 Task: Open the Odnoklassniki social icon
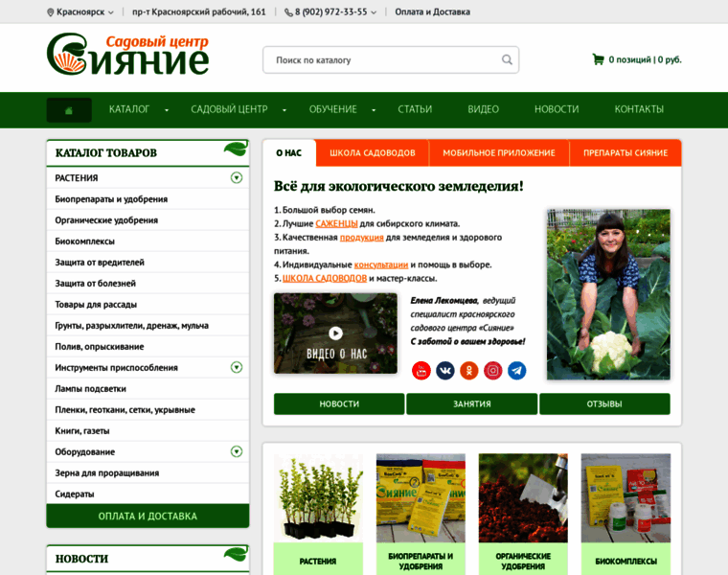469,371
